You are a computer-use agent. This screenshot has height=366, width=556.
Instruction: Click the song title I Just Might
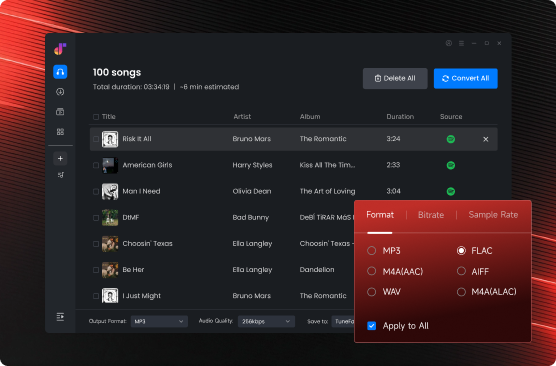tap(141, 296)
